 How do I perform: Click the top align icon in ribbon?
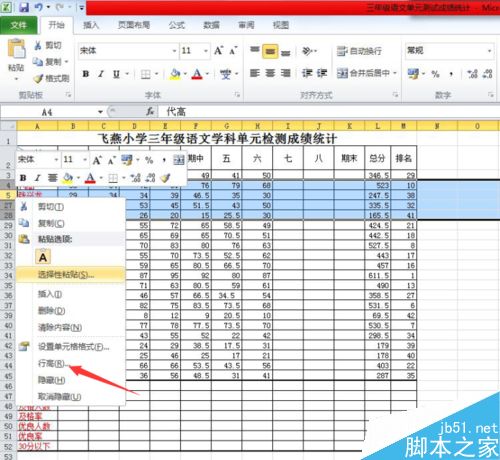[x=255, y=51]
